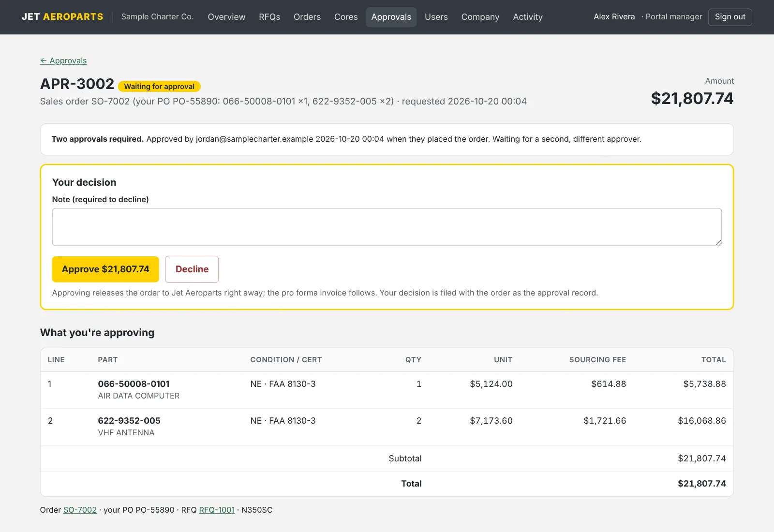Click the LINE column header
Screen dimensions: 774x532
click(56, 360)
